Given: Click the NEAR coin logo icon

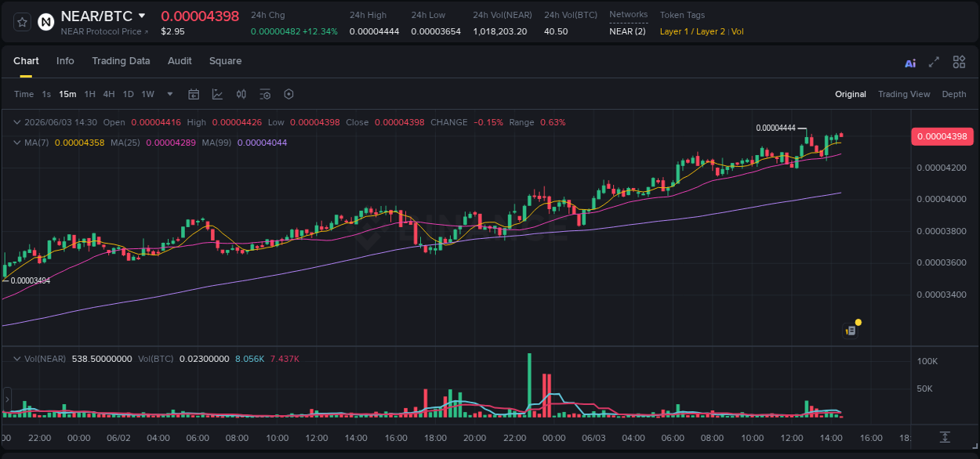Looking at the screenshot, I should (x=46, y=22).
